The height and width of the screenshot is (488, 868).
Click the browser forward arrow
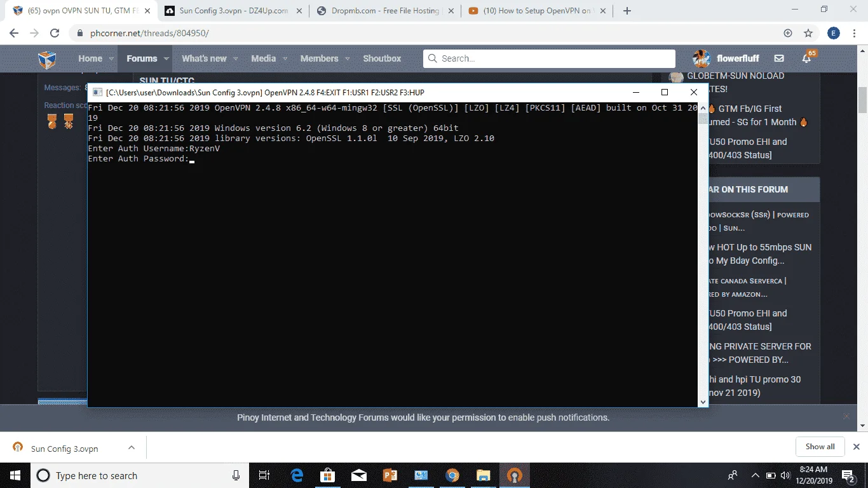pos(34,33)
